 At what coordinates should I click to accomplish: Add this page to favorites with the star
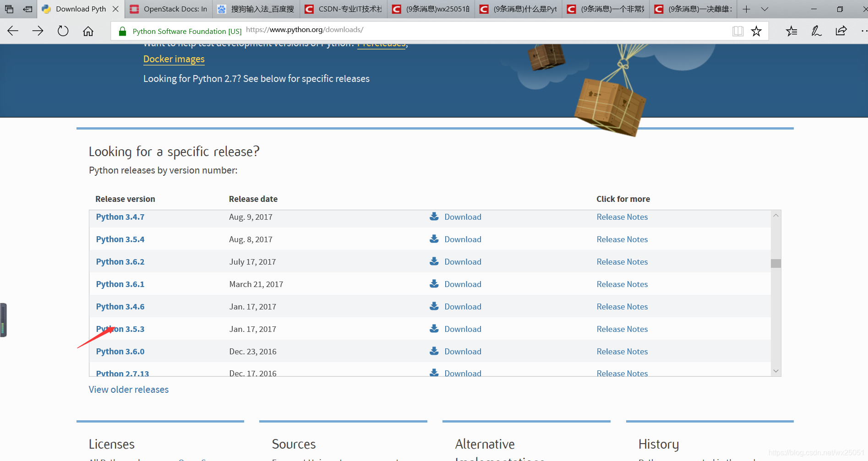(756, 31)
